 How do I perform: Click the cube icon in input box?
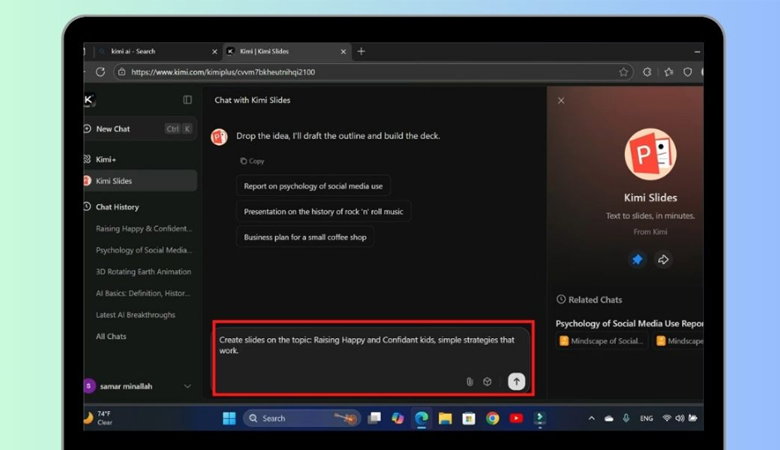coord(487,381)
